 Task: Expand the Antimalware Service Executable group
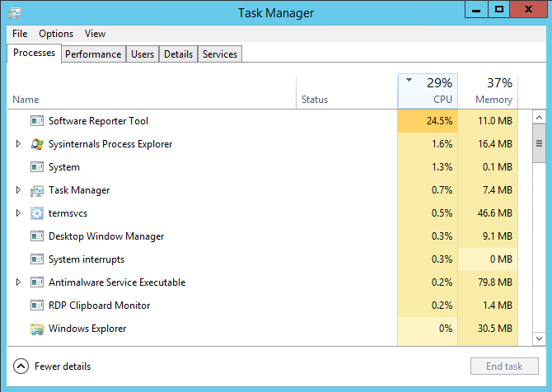[x=18, y=282]
